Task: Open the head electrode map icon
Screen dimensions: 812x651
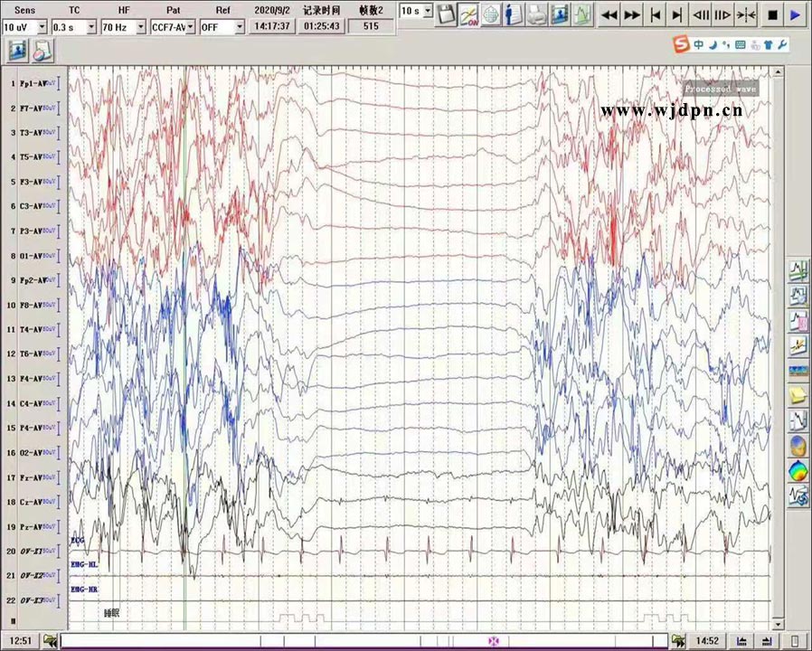Action: pyautogui.click(x=491, y=14)
